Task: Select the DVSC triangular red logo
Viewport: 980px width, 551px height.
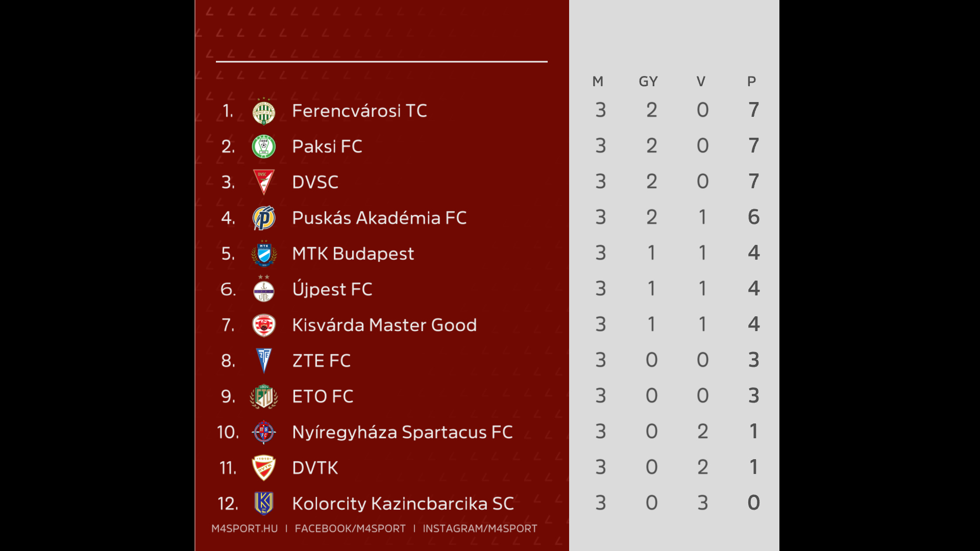Action: tap(264, 182)
